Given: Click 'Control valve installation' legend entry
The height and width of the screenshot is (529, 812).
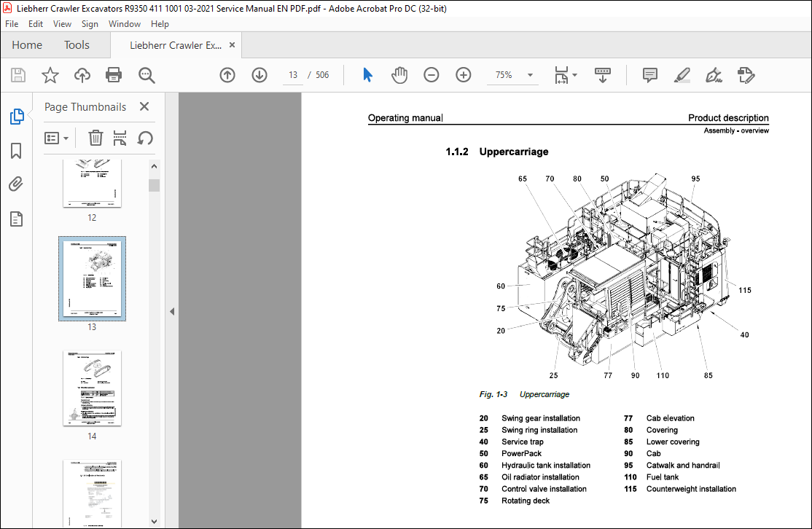Looking at the screenshot, I should [x=544, y=489].
